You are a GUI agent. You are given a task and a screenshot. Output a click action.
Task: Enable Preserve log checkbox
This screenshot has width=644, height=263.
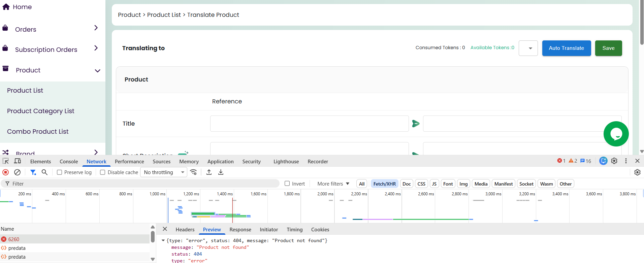59,172
